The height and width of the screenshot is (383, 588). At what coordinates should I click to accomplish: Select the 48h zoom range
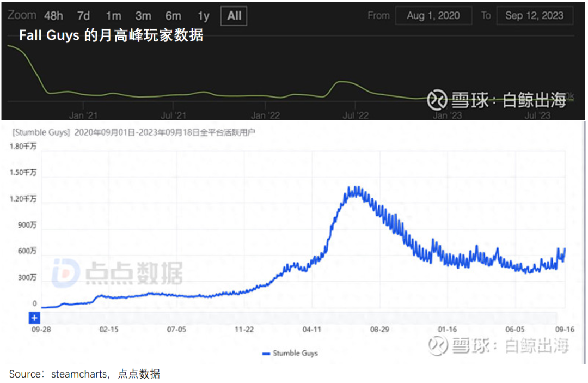(53, 16)
